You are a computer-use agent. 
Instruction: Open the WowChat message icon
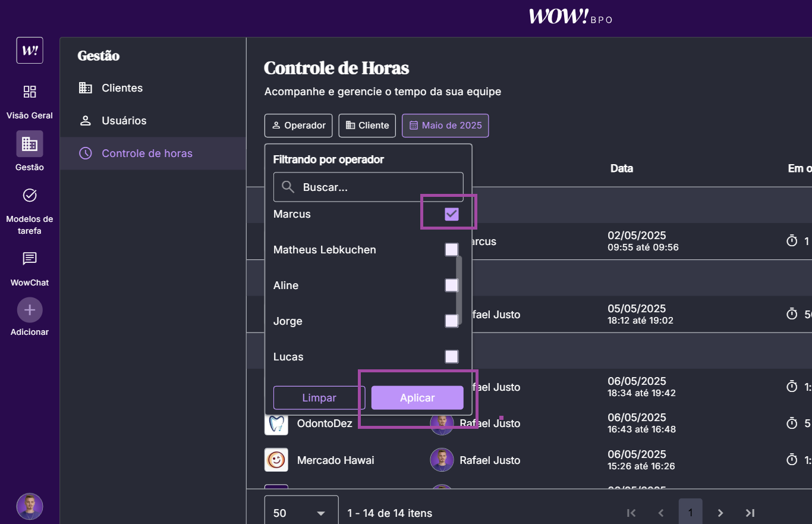30,258
